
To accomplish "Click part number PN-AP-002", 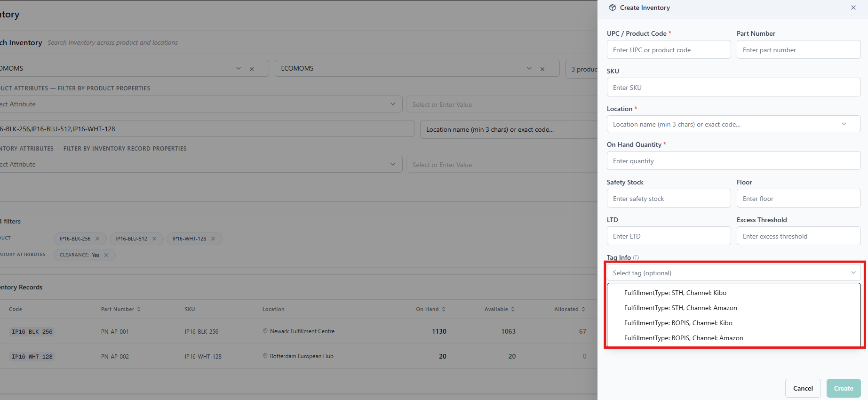I will point(115,356).
